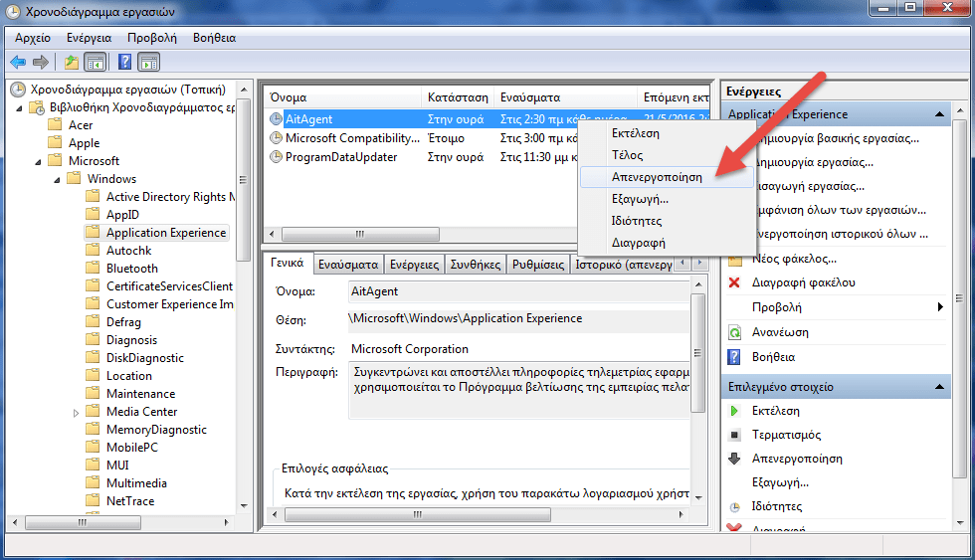Collapse the Microsoft folder tree node
The image size is (975, 560).
[39, 161]
